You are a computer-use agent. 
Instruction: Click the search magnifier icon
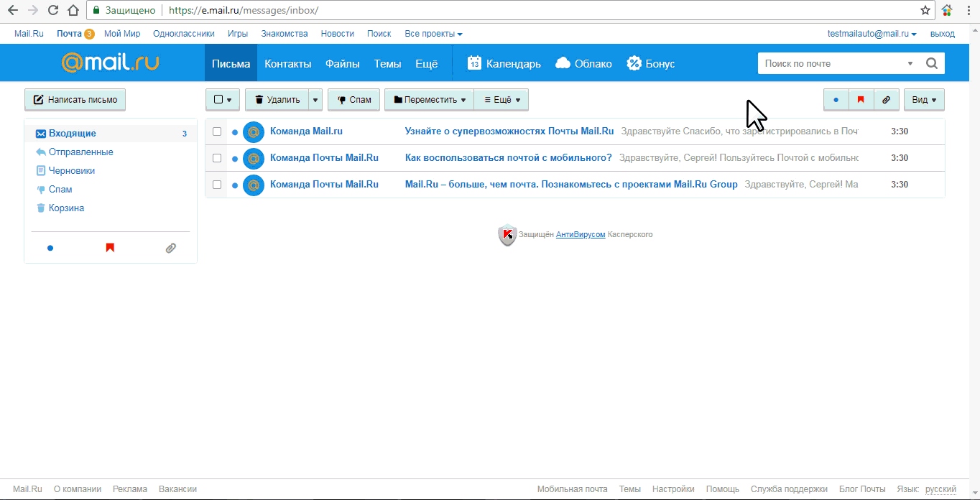click(931, 63)
